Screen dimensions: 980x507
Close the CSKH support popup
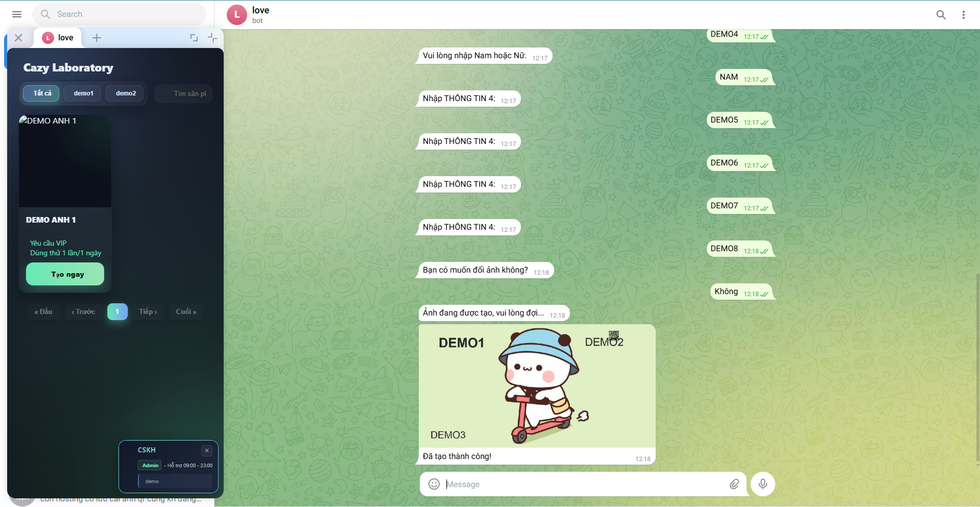[x=207, y=450]
